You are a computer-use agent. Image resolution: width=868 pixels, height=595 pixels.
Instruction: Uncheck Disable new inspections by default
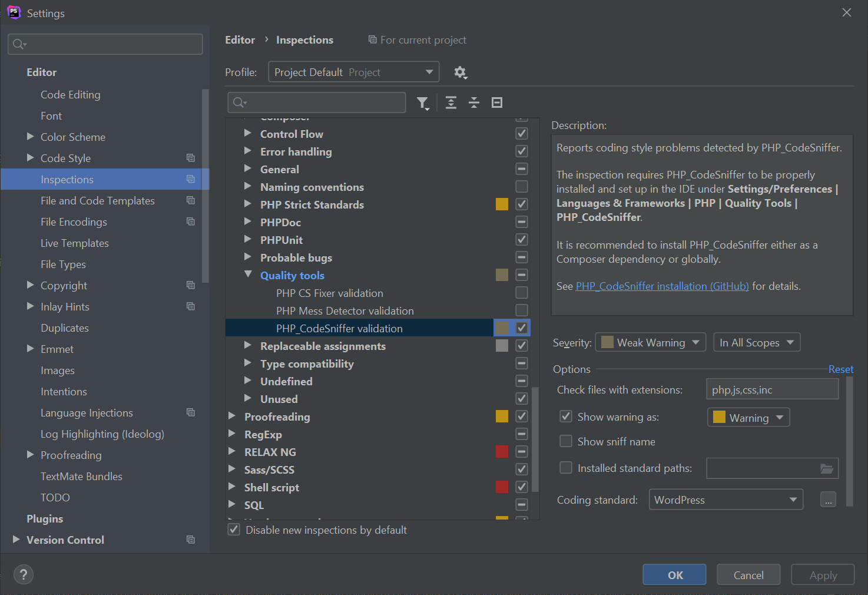pos(234,529)
